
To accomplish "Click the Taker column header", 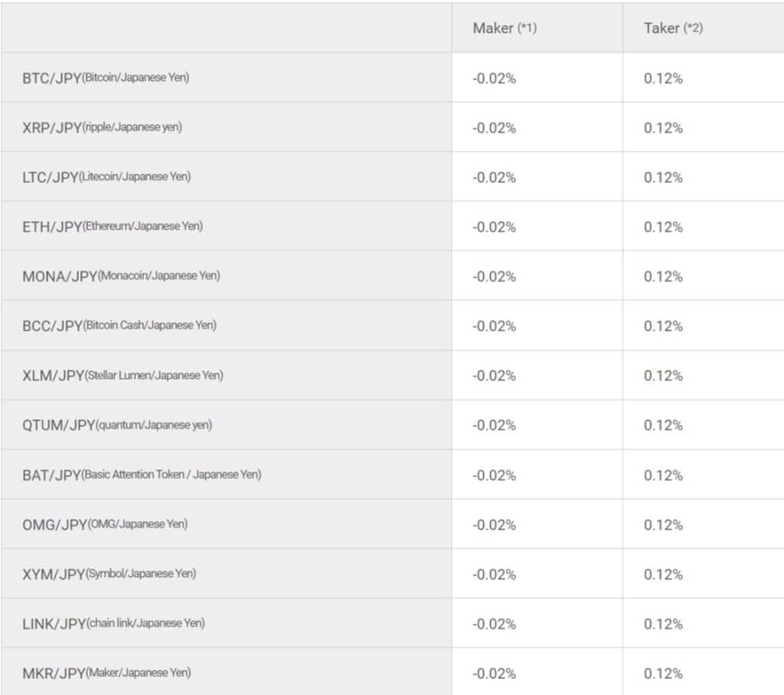I will pos(661,28).
